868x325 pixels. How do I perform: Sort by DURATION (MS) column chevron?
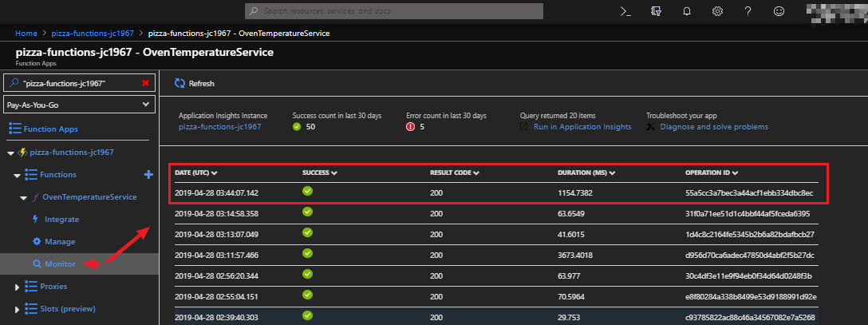(x=612, y=172)
